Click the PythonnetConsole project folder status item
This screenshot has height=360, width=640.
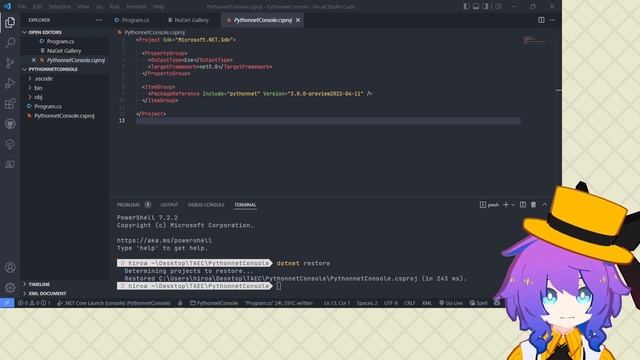214,303
